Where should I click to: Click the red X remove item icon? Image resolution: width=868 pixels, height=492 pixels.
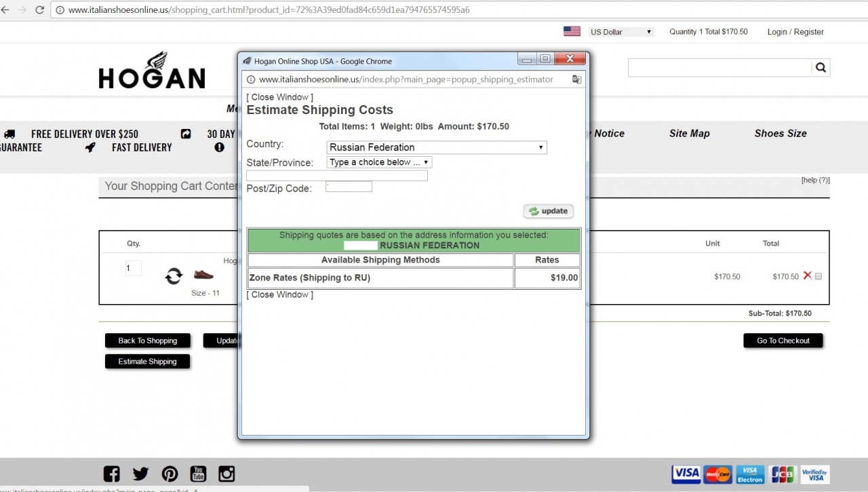(807, 276)
